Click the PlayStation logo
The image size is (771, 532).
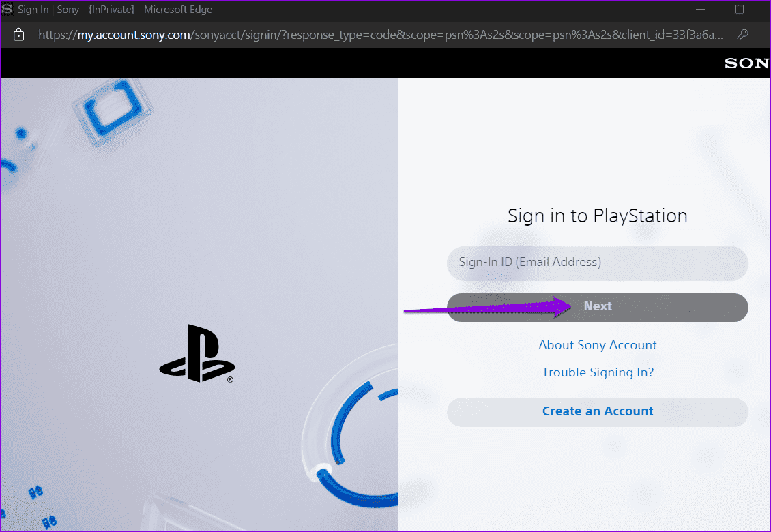(x=197, y=353)
